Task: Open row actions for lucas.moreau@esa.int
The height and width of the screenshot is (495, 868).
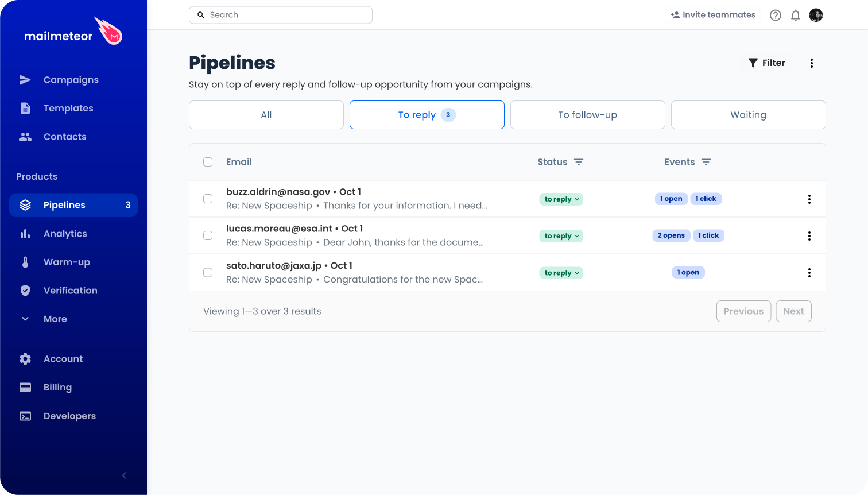Action: 809,236
